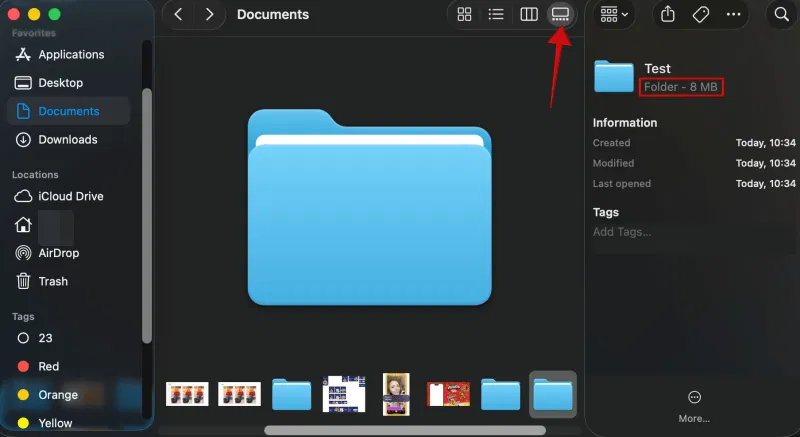Click the horizontal gallery scrollbar
The height and width of the screenshot is (437, 800).
[x=405, y=431]
